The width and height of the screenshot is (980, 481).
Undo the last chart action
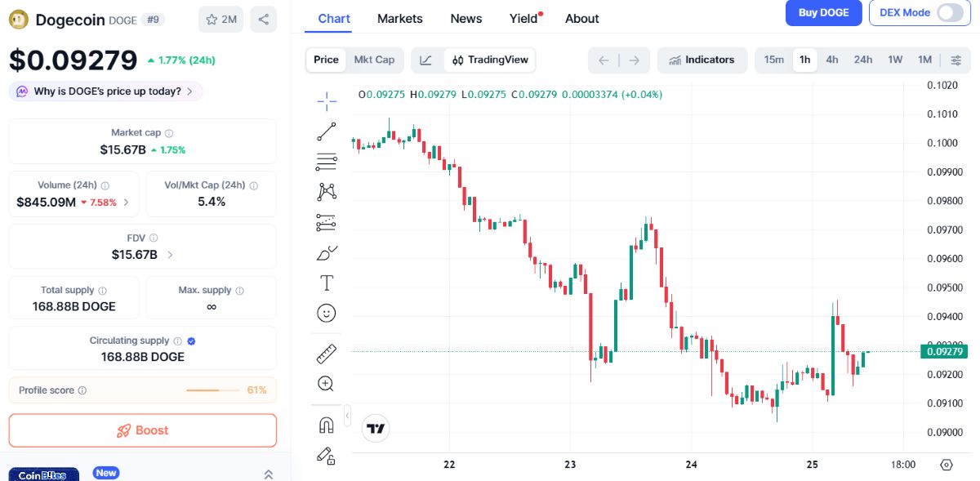click(604, 60)
